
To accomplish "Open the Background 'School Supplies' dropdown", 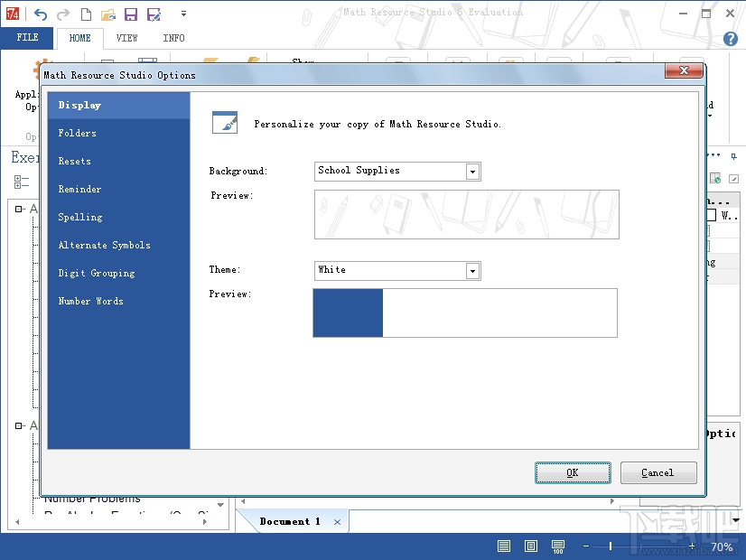I will (x=473, y=172).
